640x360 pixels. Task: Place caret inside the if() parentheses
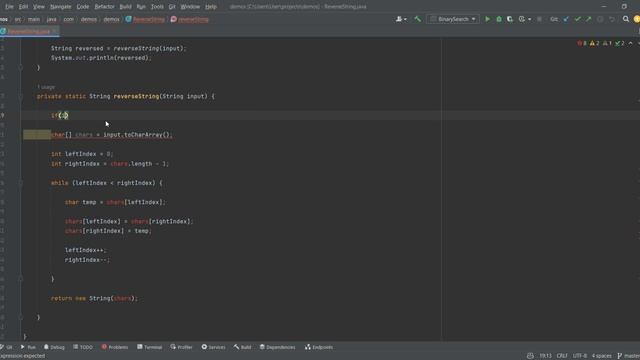63,116
